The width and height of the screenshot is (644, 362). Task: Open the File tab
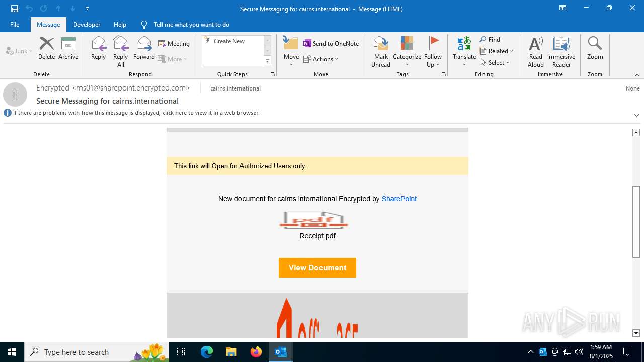pos(15,24)
